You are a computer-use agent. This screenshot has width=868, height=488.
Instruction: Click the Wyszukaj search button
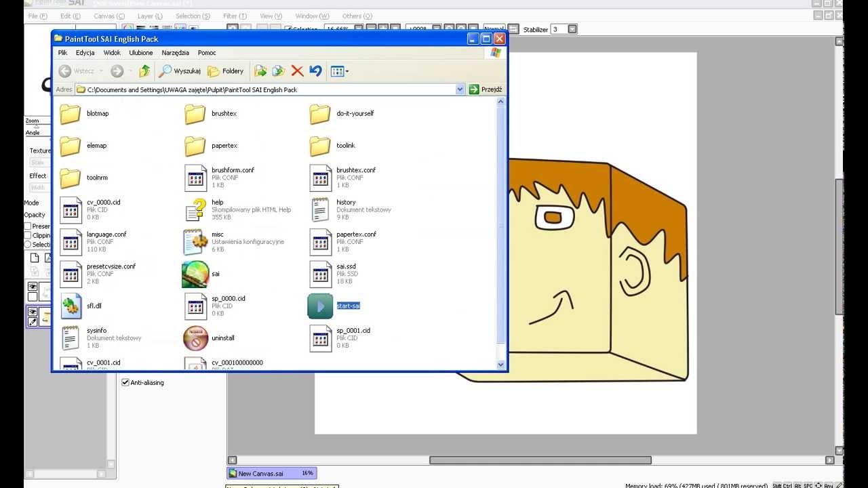tap(180, 70)
